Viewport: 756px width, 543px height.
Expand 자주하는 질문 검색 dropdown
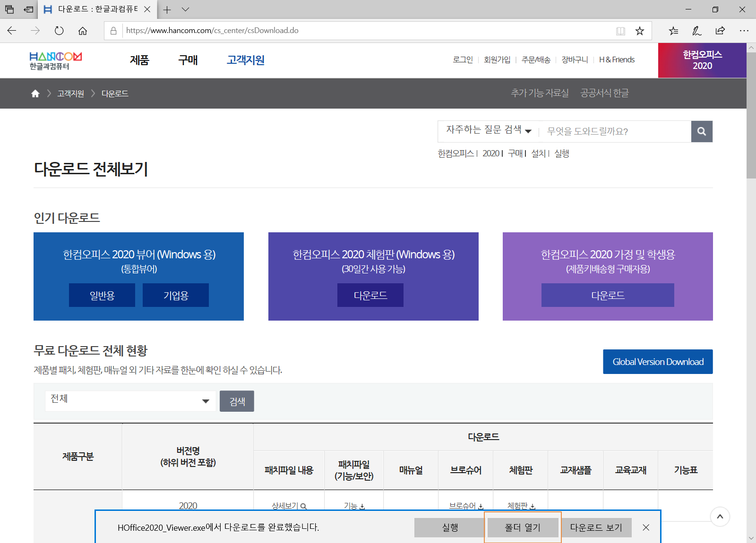tap(489, 130)
